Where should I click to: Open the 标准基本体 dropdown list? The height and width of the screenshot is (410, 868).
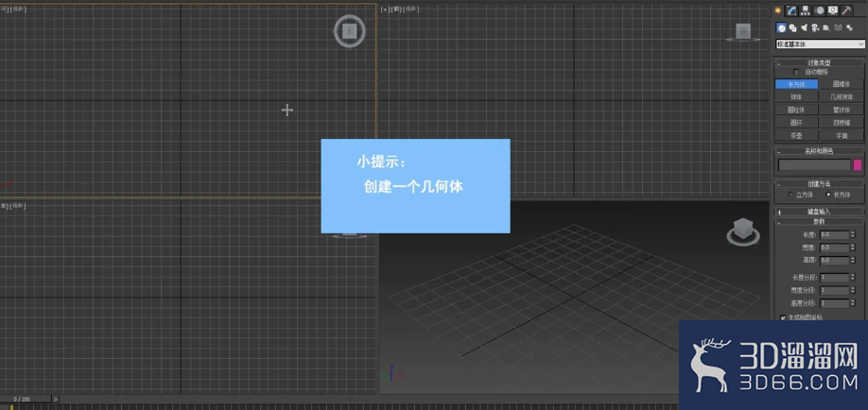click(x=821, y=44)
